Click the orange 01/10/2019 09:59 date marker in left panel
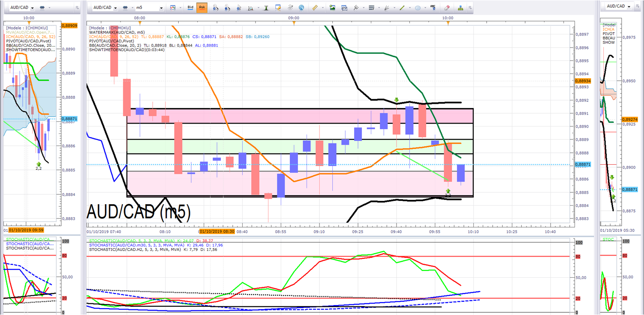 (27, 230)
